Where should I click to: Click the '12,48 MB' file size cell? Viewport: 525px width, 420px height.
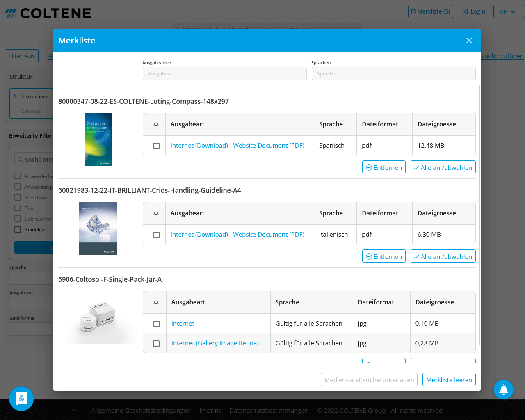click(444, 146)
